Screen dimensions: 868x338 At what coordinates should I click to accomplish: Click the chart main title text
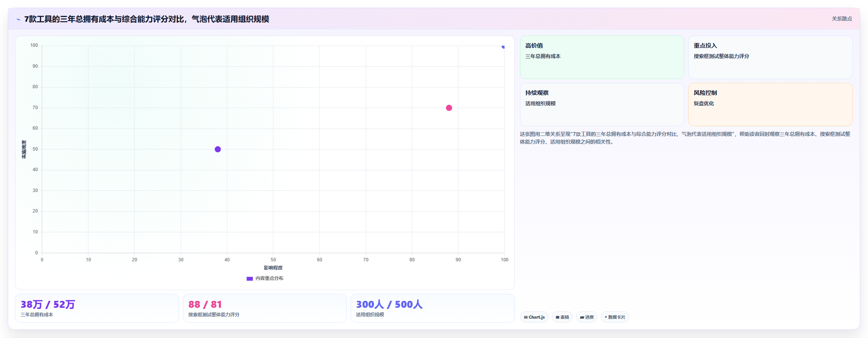click(146, 19)
